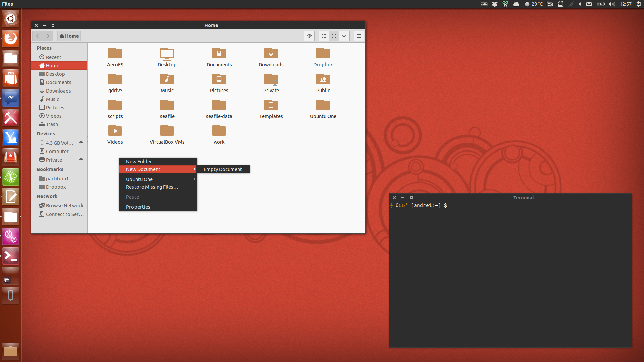Switch to list view
644x362 pixels.
(x=324, y=36)
